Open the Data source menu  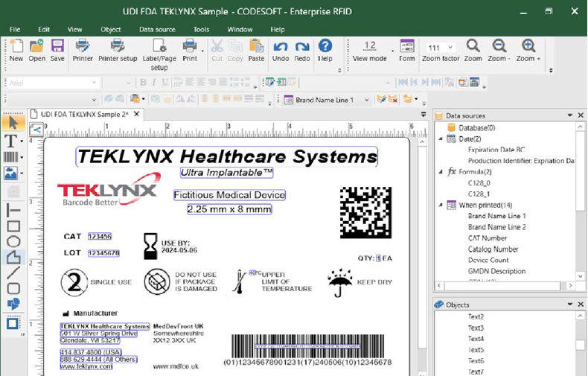(x=157, y=29)
